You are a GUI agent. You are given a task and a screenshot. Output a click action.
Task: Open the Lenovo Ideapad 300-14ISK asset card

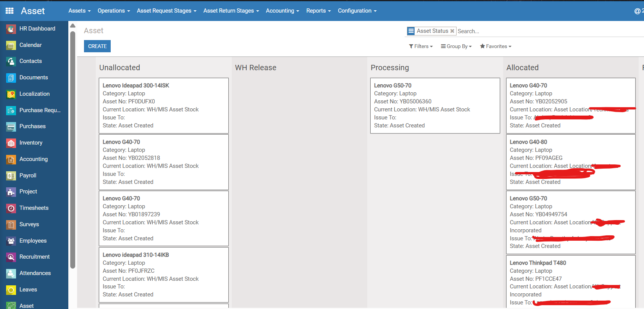point(163,105)
